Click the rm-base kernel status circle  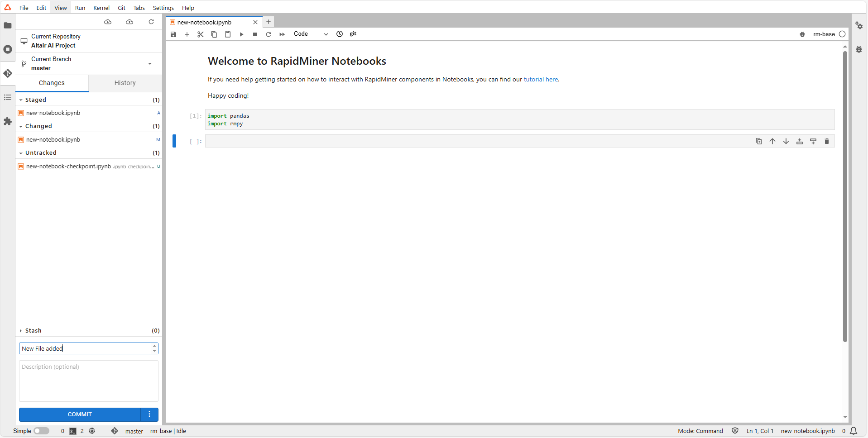coord(842,34)
